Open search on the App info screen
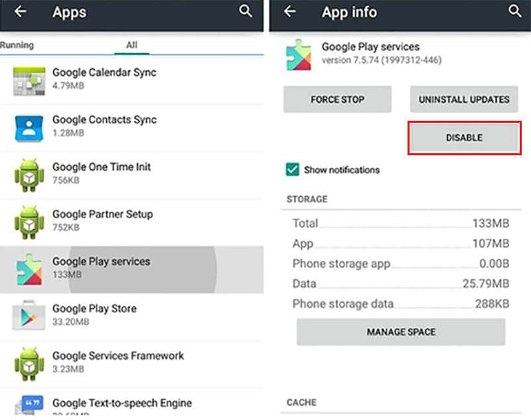This screenshot has height=420, width=531. (515, 11)
